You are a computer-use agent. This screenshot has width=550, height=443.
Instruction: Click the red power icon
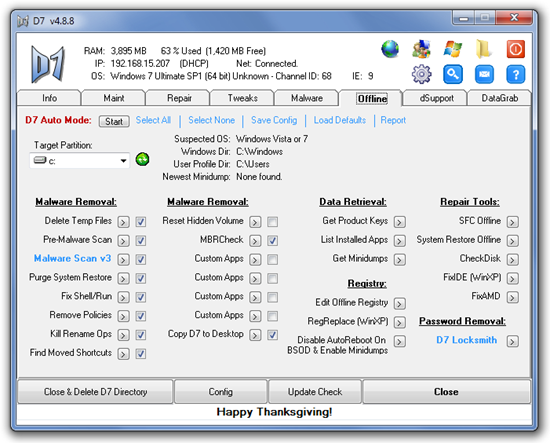point(516,49)
